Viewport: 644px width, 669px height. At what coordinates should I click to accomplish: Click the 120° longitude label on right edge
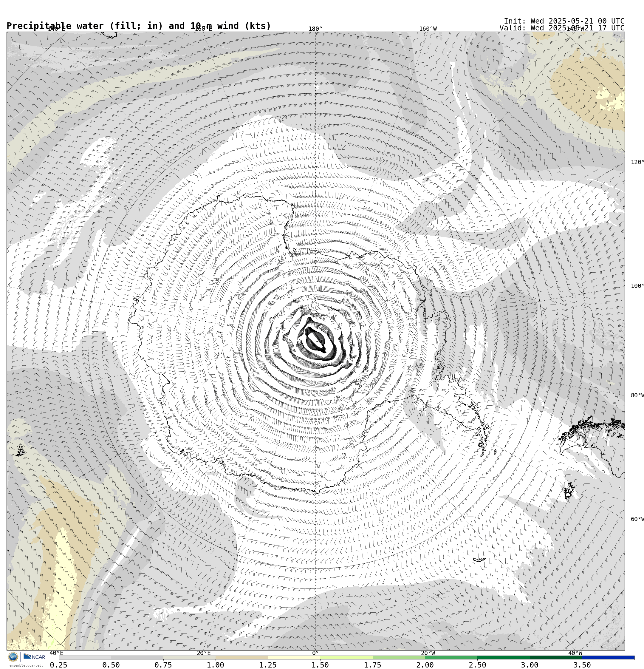(637, 162)
